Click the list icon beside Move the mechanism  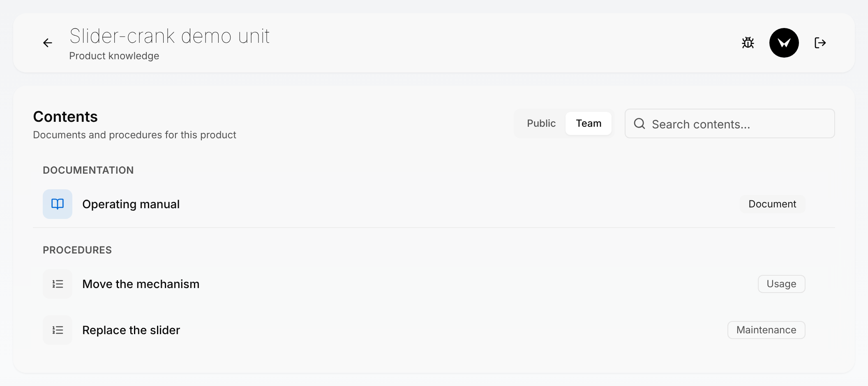coord(58,284)
